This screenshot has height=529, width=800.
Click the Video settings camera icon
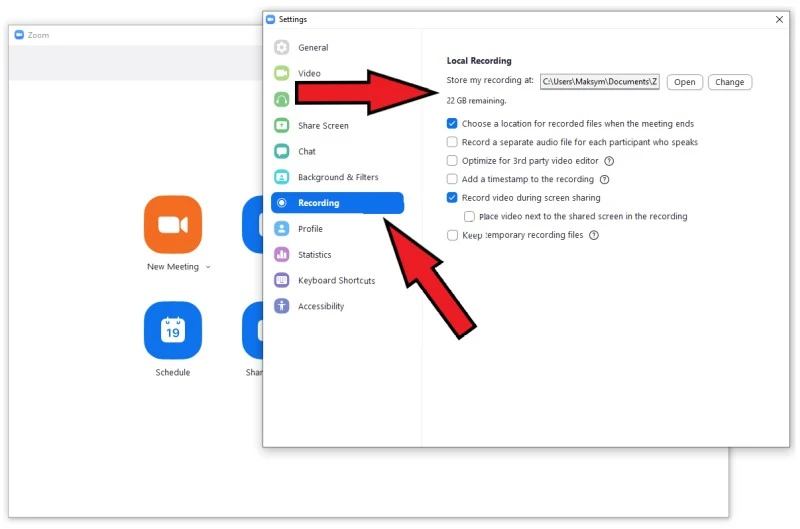pyautogui.click(x=282, y=73)
